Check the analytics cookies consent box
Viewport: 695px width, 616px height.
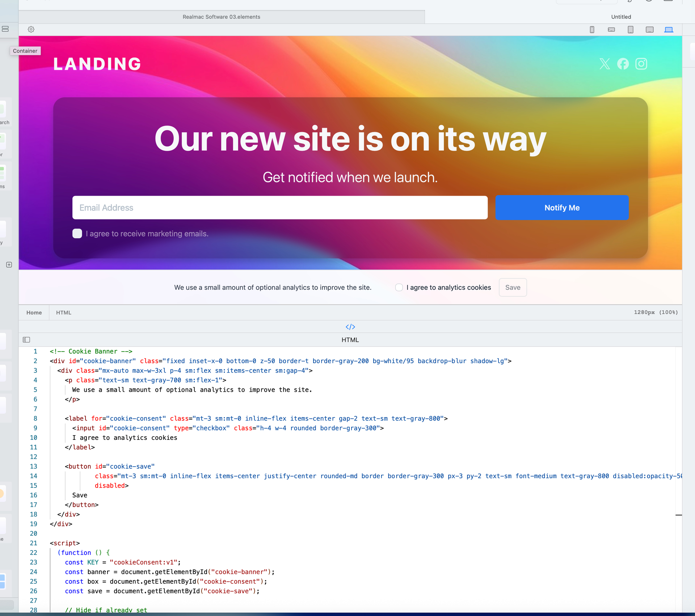[399, 288]
